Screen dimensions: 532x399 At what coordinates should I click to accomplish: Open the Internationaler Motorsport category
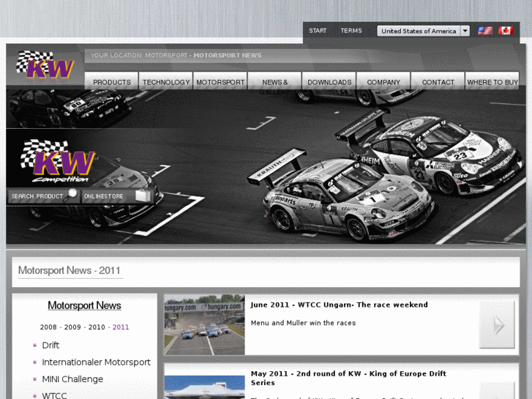click(x=96, y=362)
